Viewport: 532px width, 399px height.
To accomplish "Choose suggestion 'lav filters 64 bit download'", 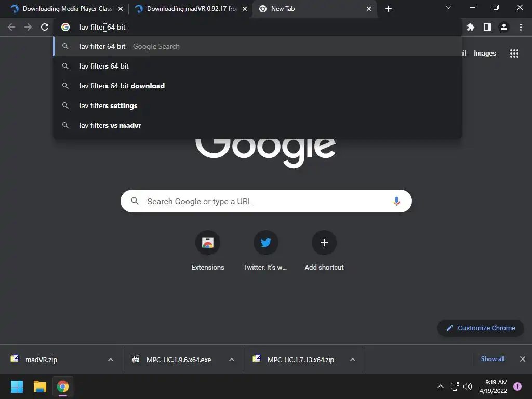I will (x=258, y=86).
